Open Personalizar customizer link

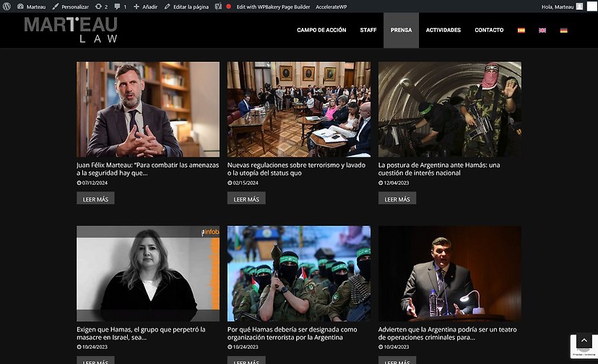pos(71,6)
